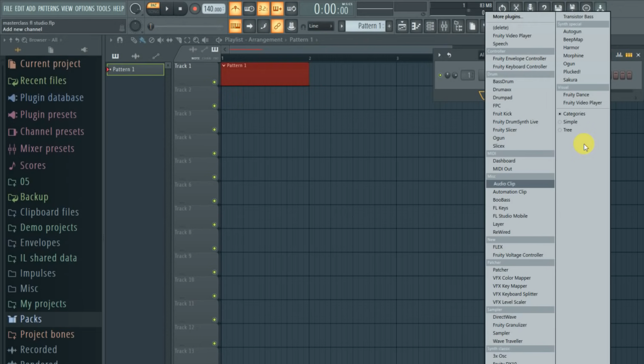
Task: Select Audio Clip from the plugin menu
Action: [506, 184]
